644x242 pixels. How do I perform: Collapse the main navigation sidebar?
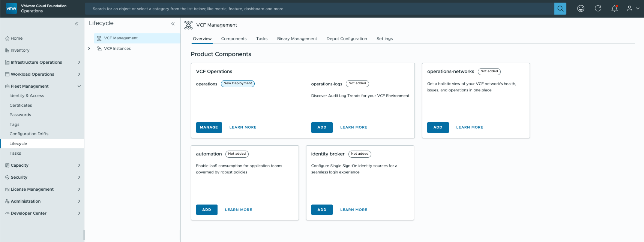coord(77,24)
